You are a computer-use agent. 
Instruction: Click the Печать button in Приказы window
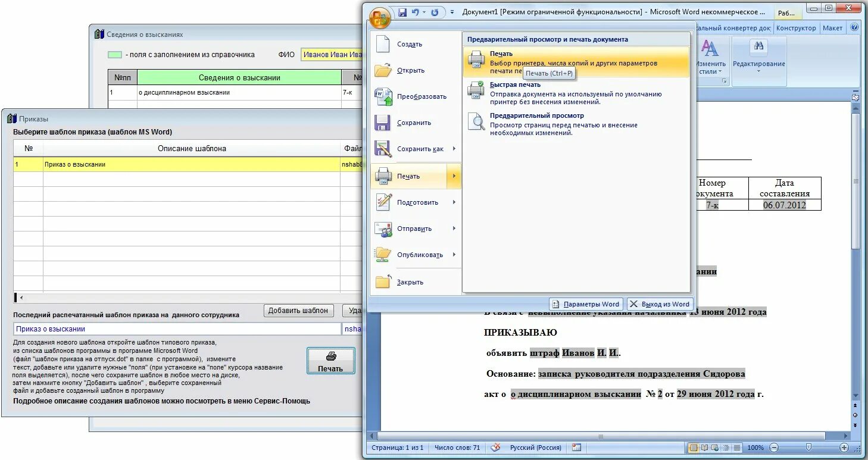point(331,361)
